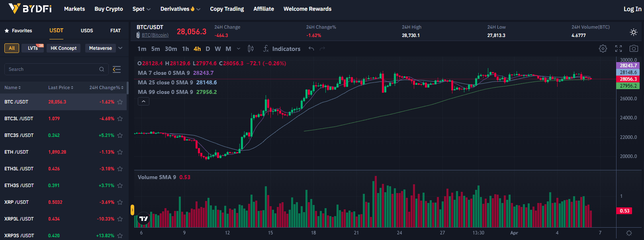Select the 1h timeframe
The image size is (644, 240).
click(x=186, y=49)
